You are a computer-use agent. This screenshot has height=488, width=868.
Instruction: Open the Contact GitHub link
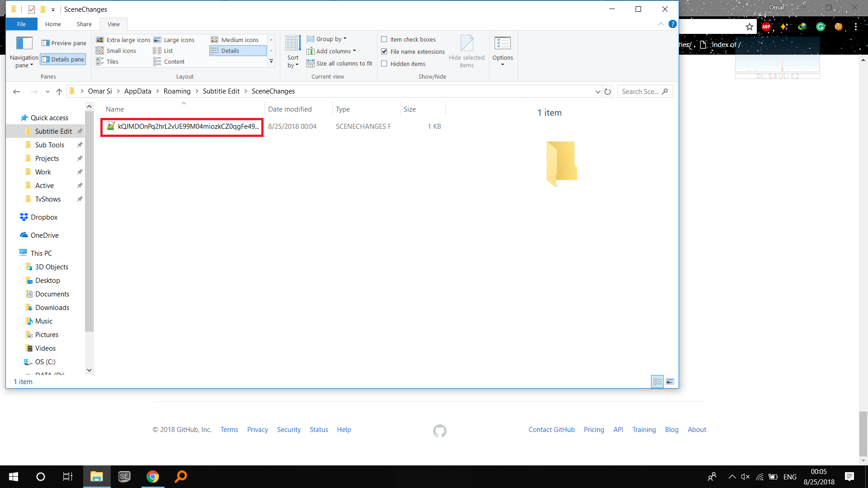click(551, 429)
